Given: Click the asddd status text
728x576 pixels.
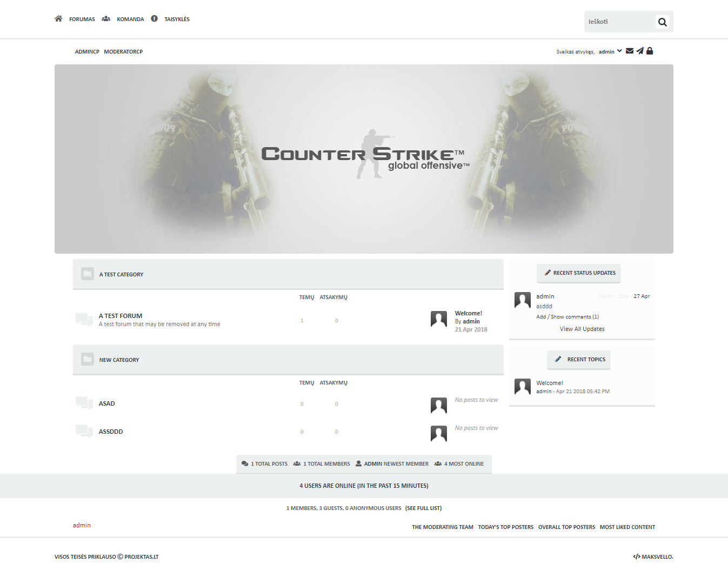Looking at the screenshot, I should tap(544, 306).
